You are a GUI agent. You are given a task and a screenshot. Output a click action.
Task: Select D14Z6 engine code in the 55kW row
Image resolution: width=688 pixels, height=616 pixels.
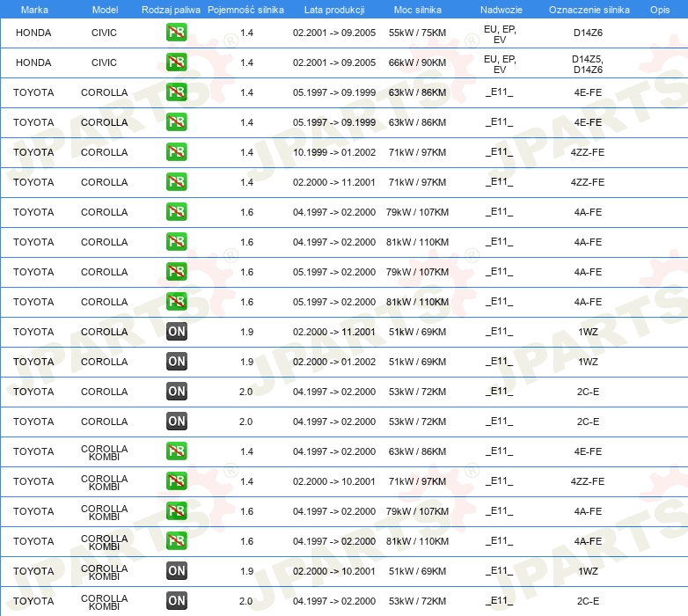[588, 33]
